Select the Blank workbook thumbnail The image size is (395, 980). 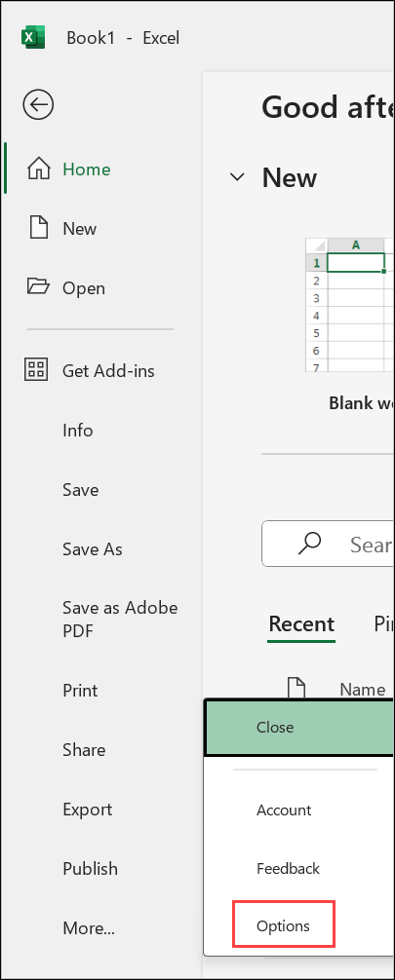pos(350,304)
